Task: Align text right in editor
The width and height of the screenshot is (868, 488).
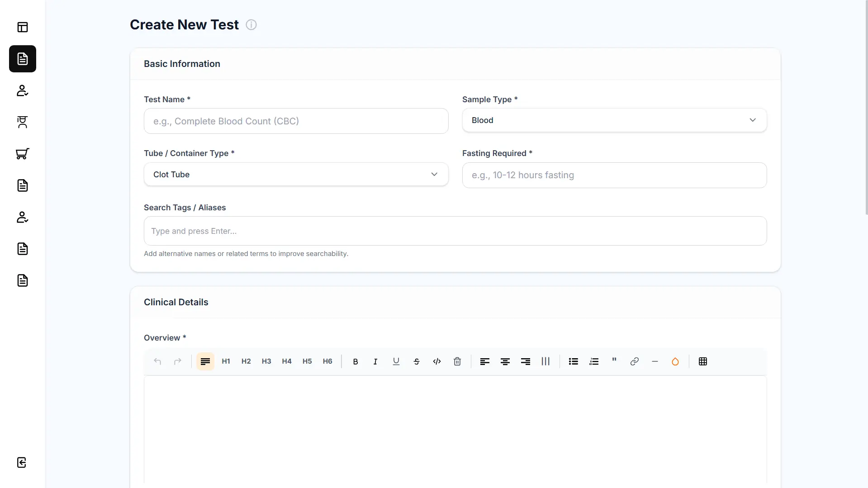Action: click(526, 361)
